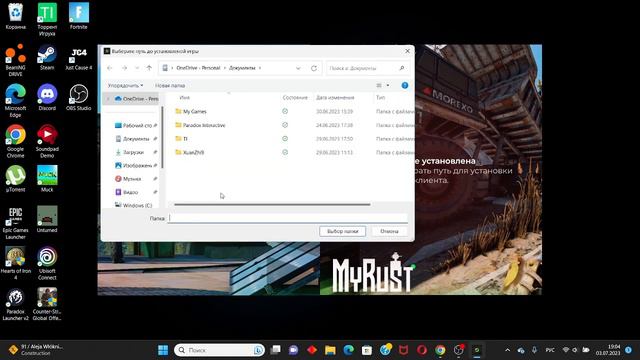Open the Organize menu dropdown
The image size is (640, 360).
[x=125, y=85]
